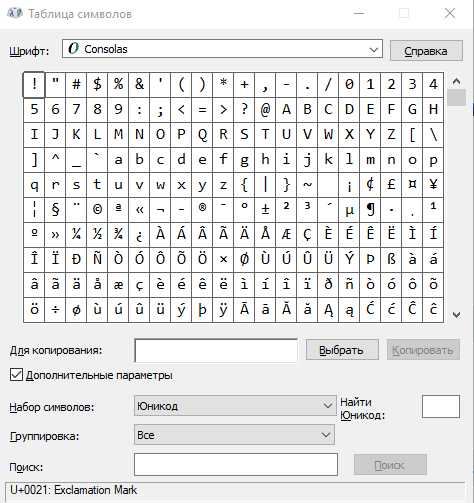The width and height of the screenshot is (474, 503).
Task: Select the Æ ligature capital cell
Action: point(286,235)
